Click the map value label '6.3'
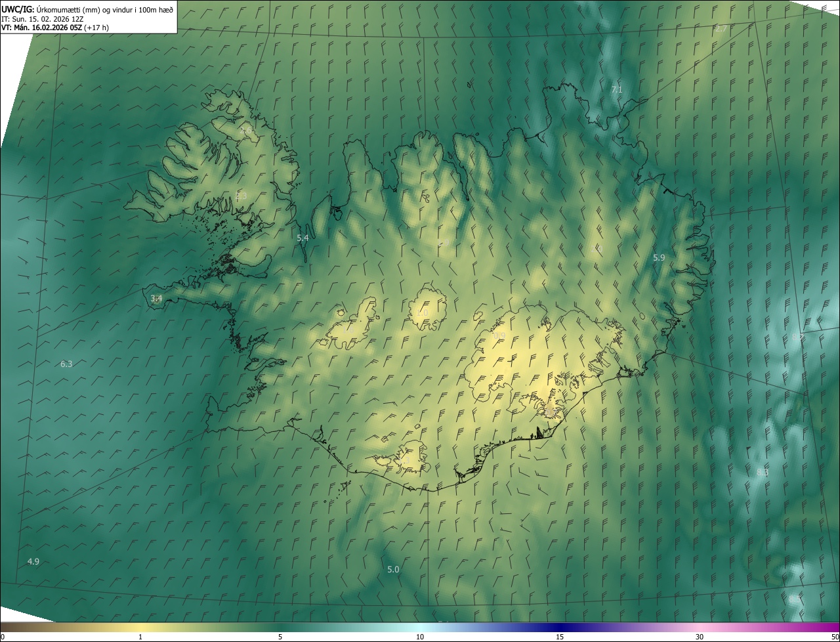 pos(66,364)
